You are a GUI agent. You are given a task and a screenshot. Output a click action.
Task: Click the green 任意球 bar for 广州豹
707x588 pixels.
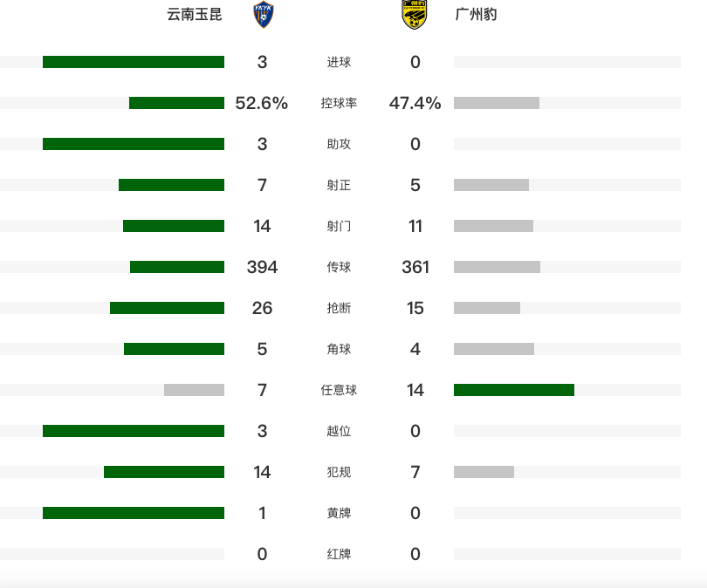tap(514, 390)
